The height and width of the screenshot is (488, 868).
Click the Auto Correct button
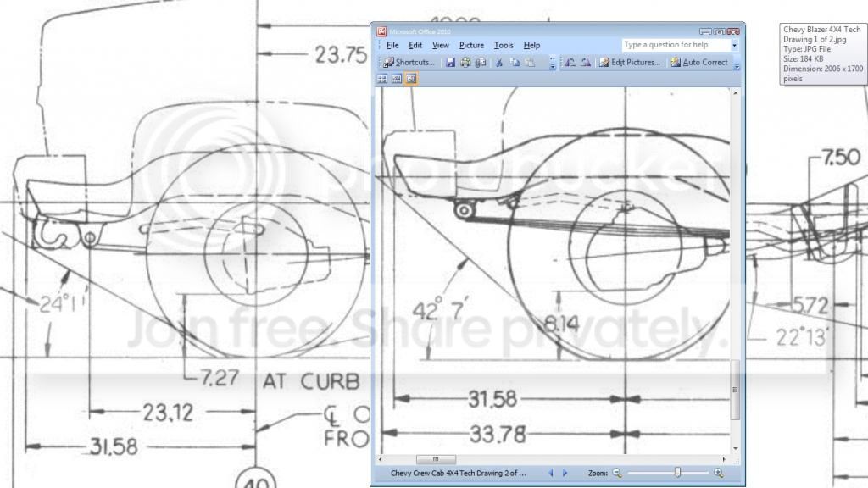pos(699,63)
